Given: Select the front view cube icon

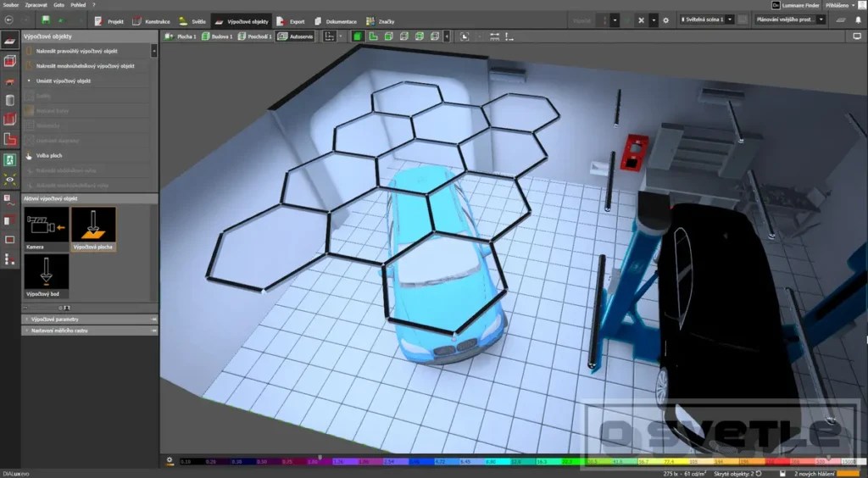Looking at the screenshot, I should [388, 36].
